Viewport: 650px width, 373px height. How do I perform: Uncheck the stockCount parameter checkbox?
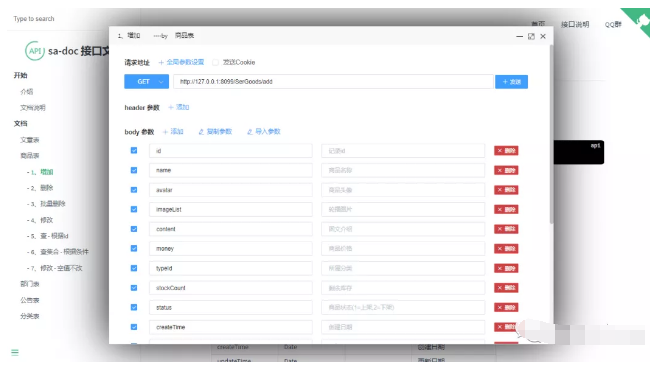[x=134, y=288]
